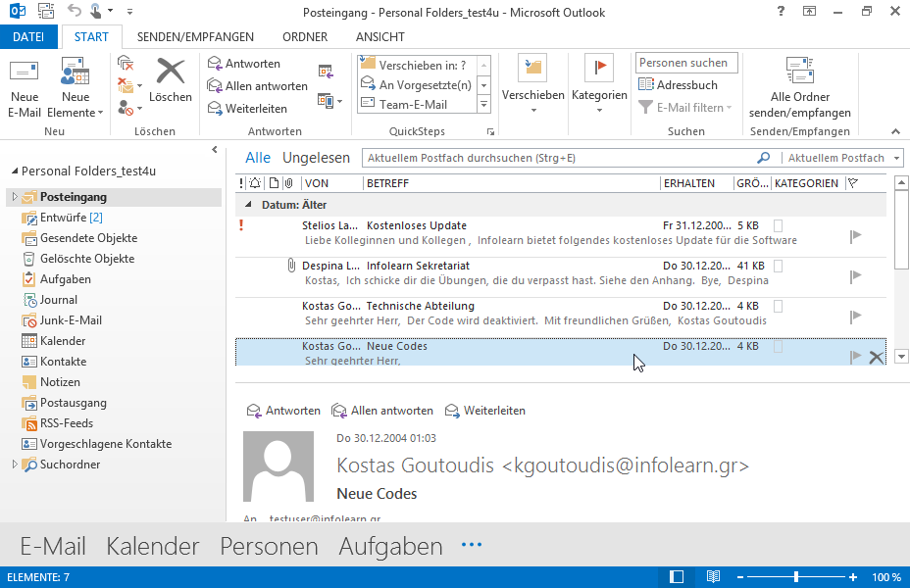
Task: Open the Kategorien flag dropdown
Action: click(599, 85)
